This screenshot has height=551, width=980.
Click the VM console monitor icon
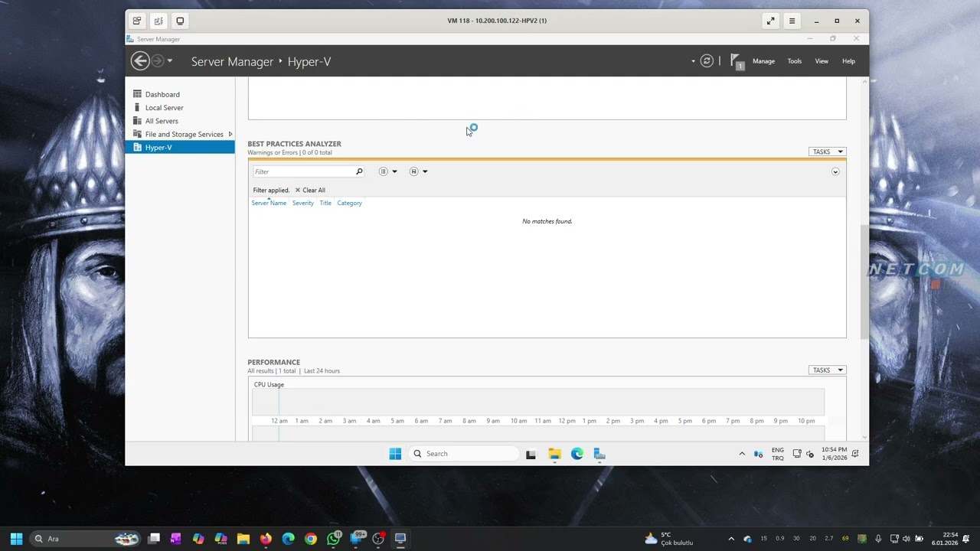[x=180, y=21]
